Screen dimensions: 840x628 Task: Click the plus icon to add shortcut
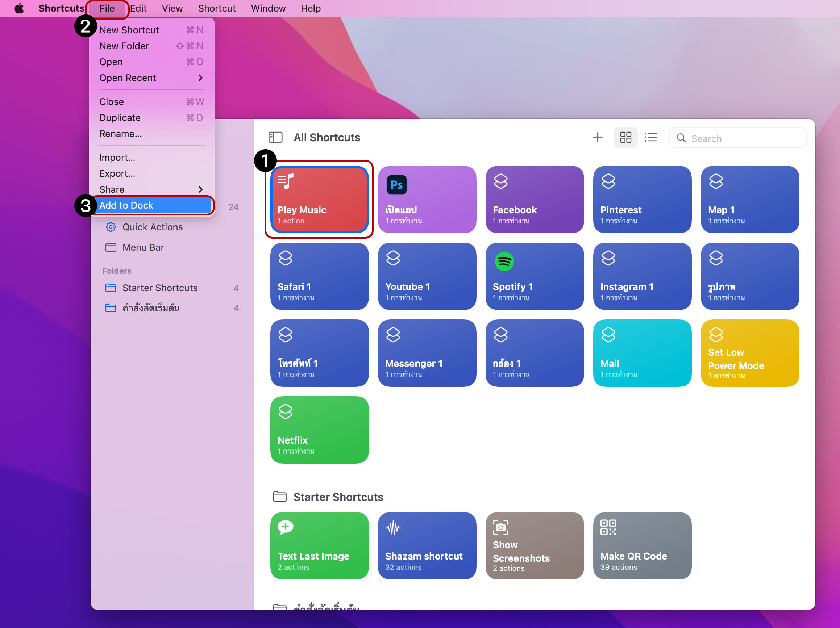click(x=597, y=137)
